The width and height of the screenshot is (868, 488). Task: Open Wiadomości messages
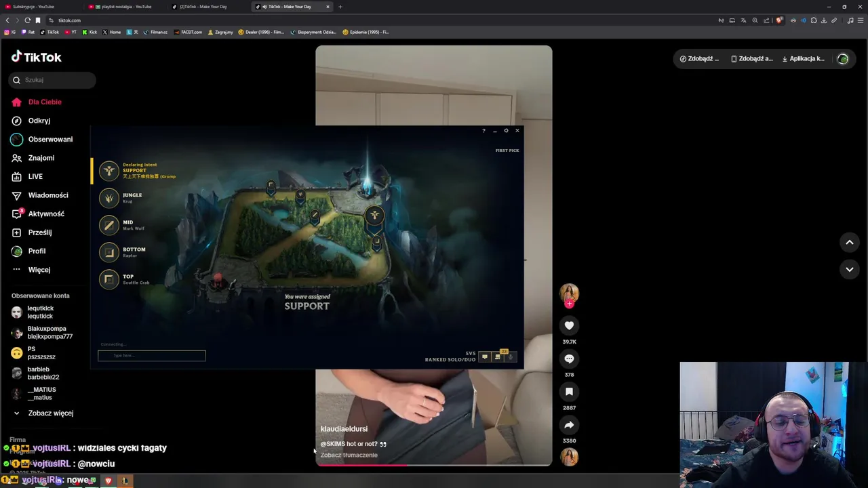tap(39, 195)
